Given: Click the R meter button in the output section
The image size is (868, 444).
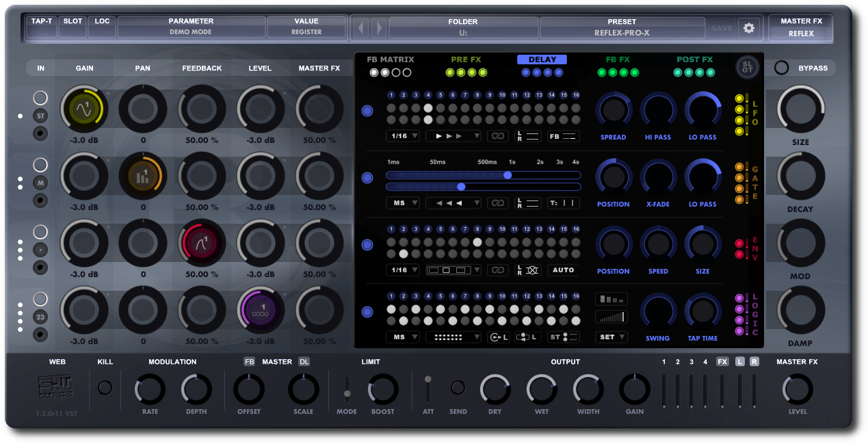Looking at the screenshot, I should (x=754, y=362).
